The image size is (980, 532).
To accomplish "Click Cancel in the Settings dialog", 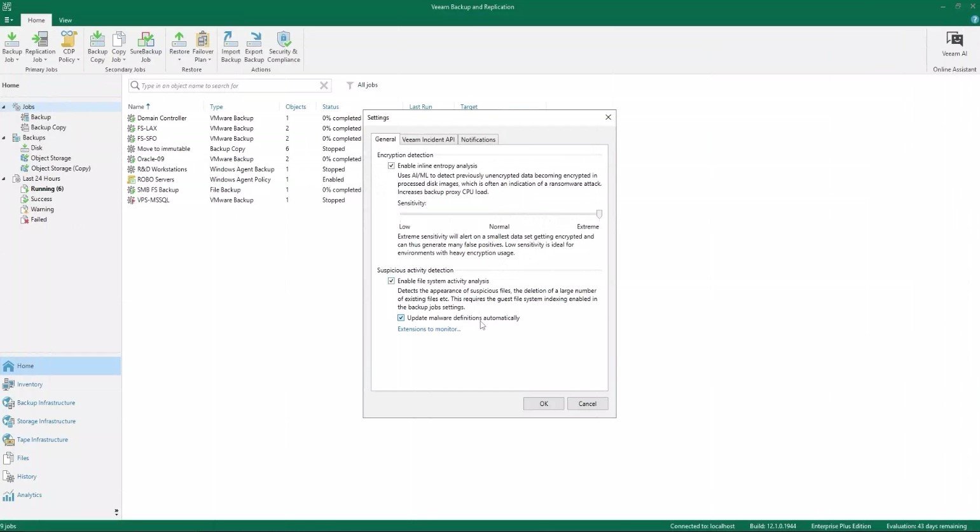I will [x=587, y=403].
